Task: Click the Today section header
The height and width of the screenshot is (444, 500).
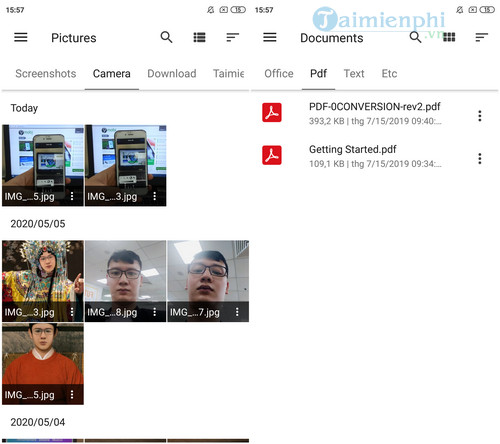Action: coord(24,108)
